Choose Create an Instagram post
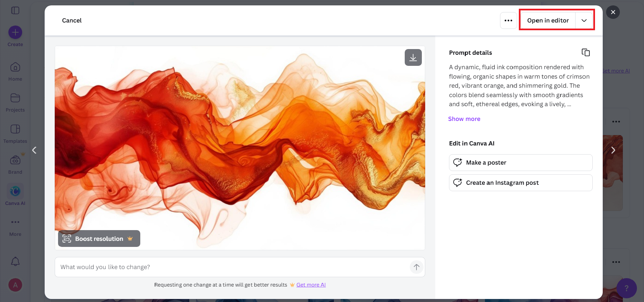 tap(521, 183)
